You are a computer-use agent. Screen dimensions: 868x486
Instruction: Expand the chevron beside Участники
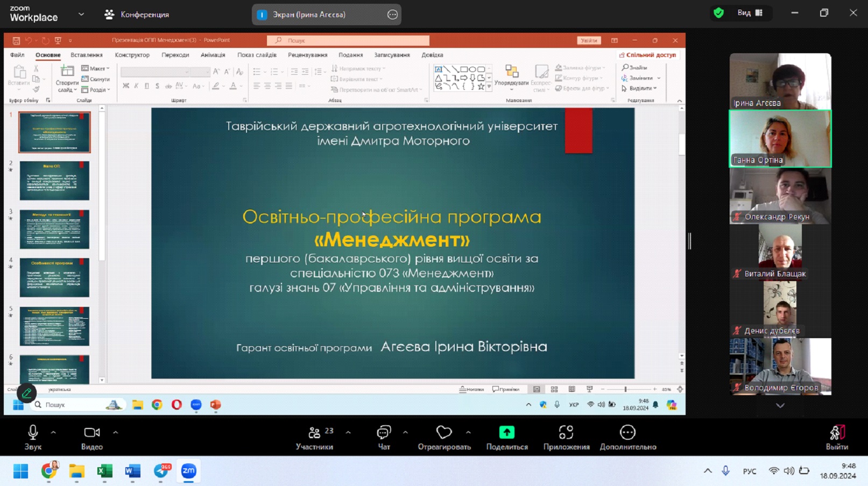[348, 432]
